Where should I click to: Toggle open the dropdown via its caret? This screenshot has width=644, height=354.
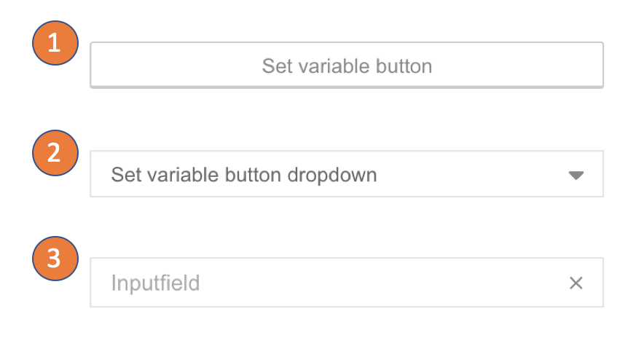tap(576, 176)
